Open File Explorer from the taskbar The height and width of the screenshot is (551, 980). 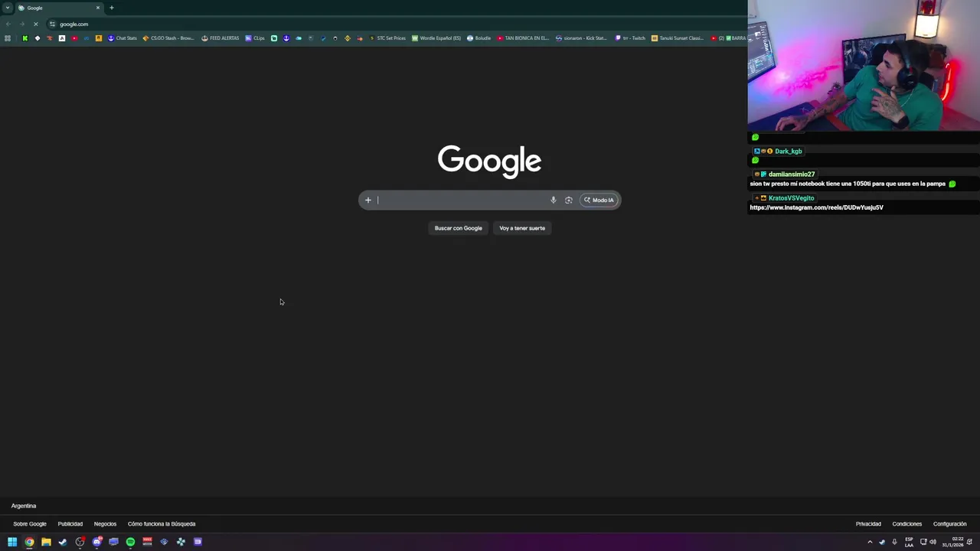[46, 542]
